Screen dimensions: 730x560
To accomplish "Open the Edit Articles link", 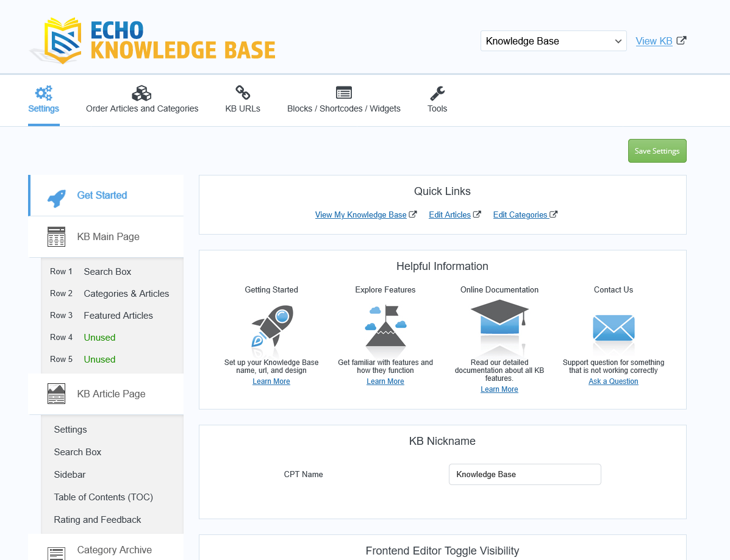I will [449, 215].
